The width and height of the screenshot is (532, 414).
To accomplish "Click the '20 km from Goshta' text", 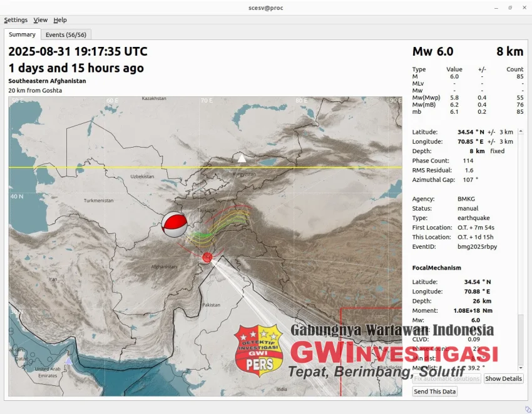I will coord(35,91).
